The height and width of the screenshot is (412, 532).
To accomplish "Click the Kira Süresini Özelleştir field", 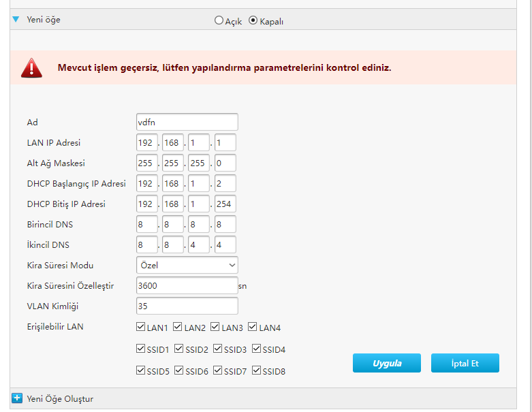I will (x=187, y=285).
